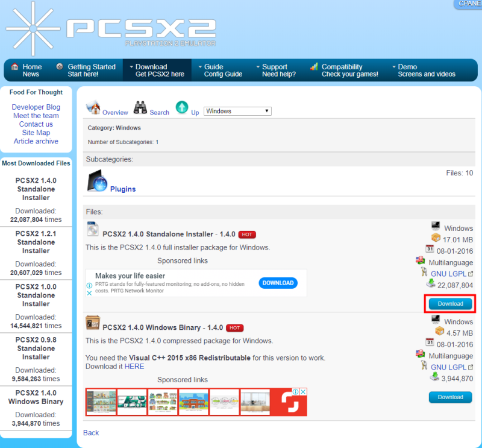This screenshot has height=448, width=482.
Task: Click the blue DOWNLOAD ad button
Action: tap(278, 283)
